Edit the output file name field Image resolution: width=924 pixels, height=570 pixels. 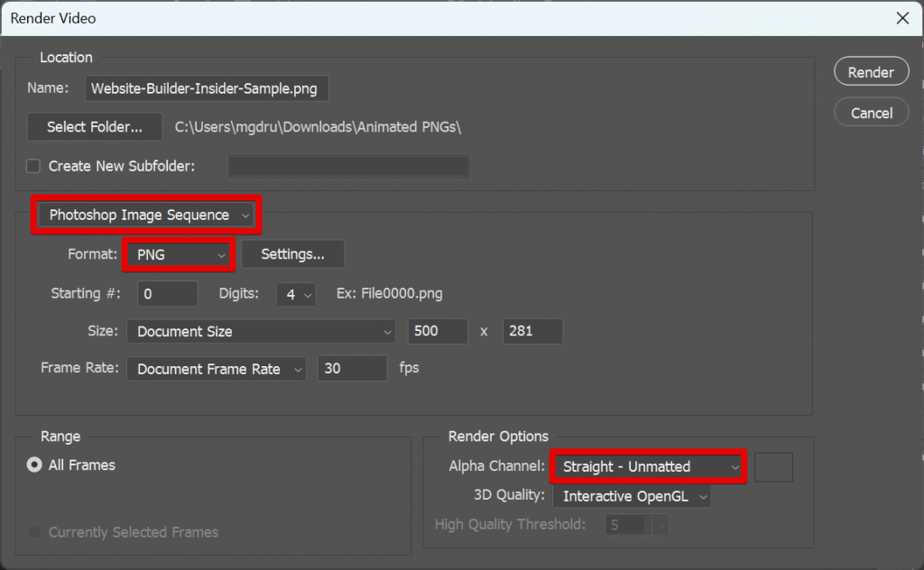tap(205, 88)
